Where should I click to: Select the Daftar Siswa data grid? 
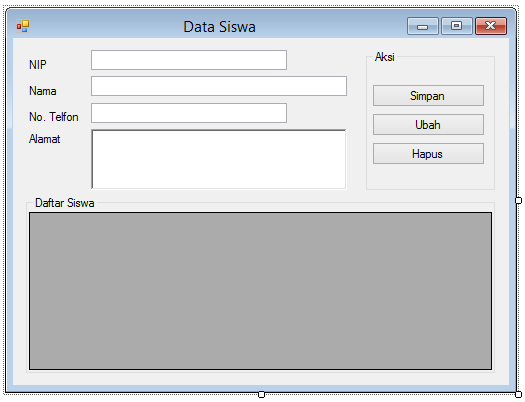click(260, 291)
